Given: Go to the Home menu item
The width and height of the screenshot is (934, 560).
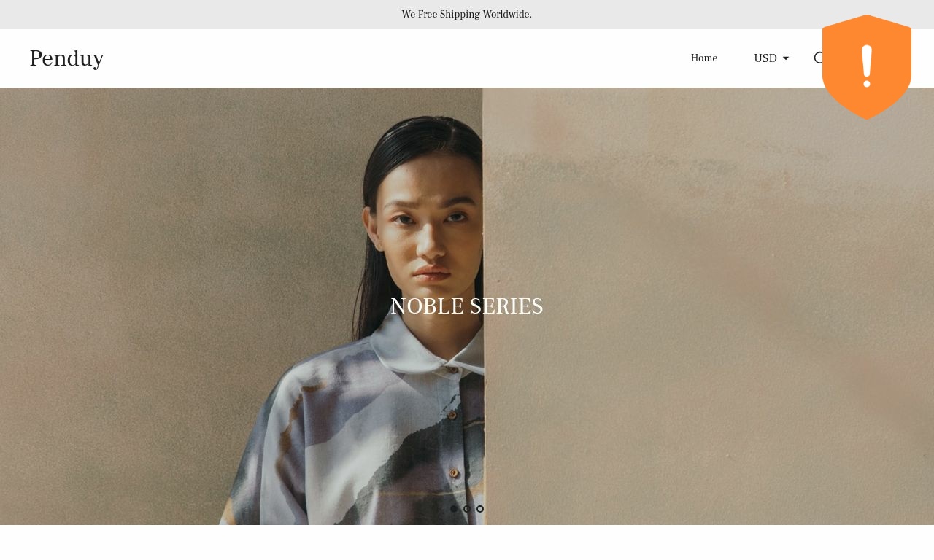Looking at the screenshot, I should click(704, 58).
